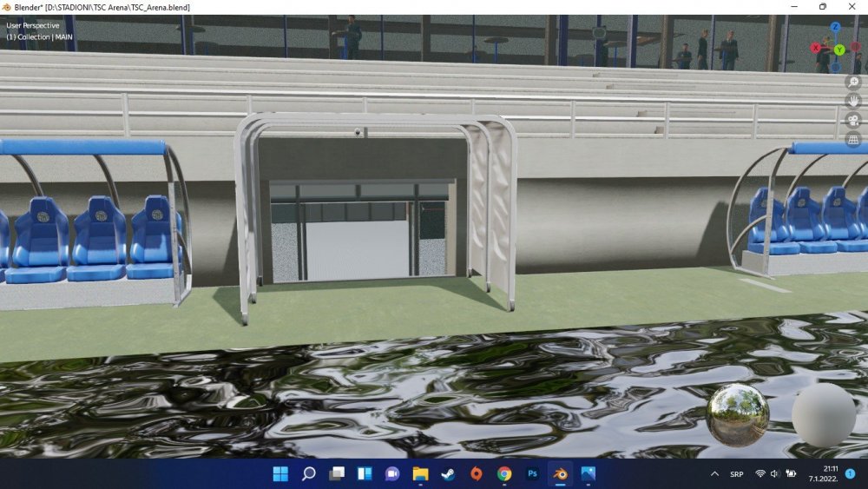868x489 pixels.
Task: Click the chrome HDRI preview sphere
Action: click(x=737, y=414)
